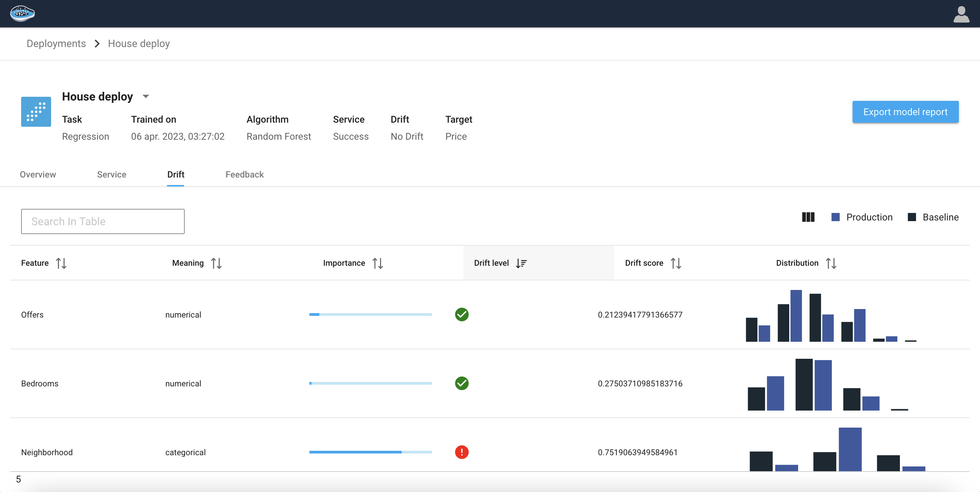Expand the House deploy dropdown arrow

(x=146, y=97)
